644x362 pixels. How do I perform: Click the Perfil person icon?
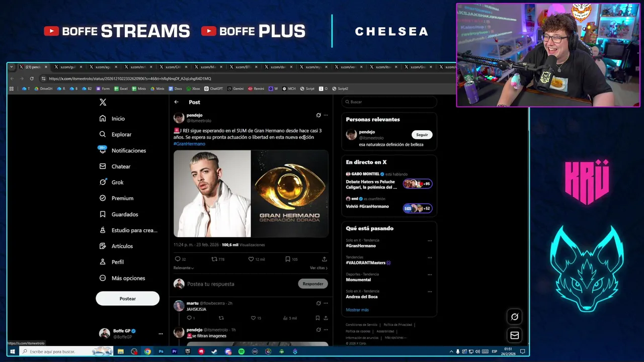tap(103, 262)
